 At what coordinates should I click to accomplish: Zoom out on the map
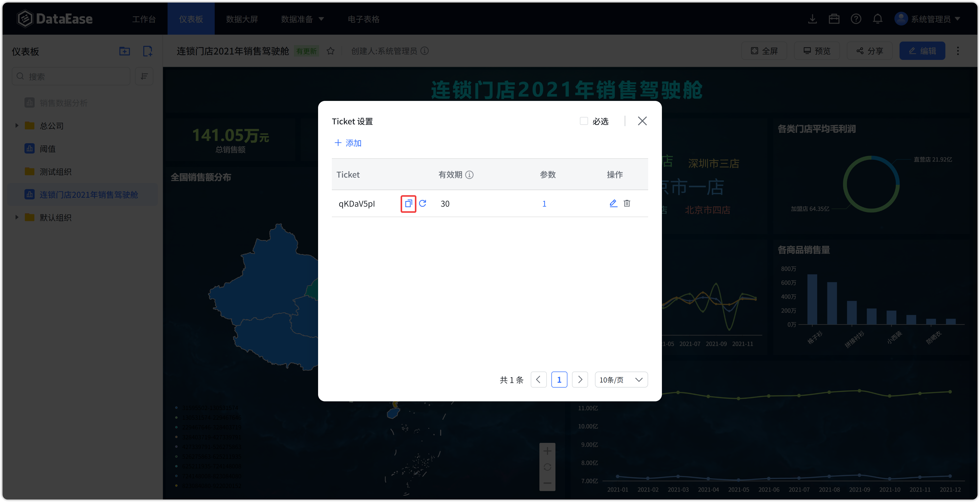click(x=548, y=483)
